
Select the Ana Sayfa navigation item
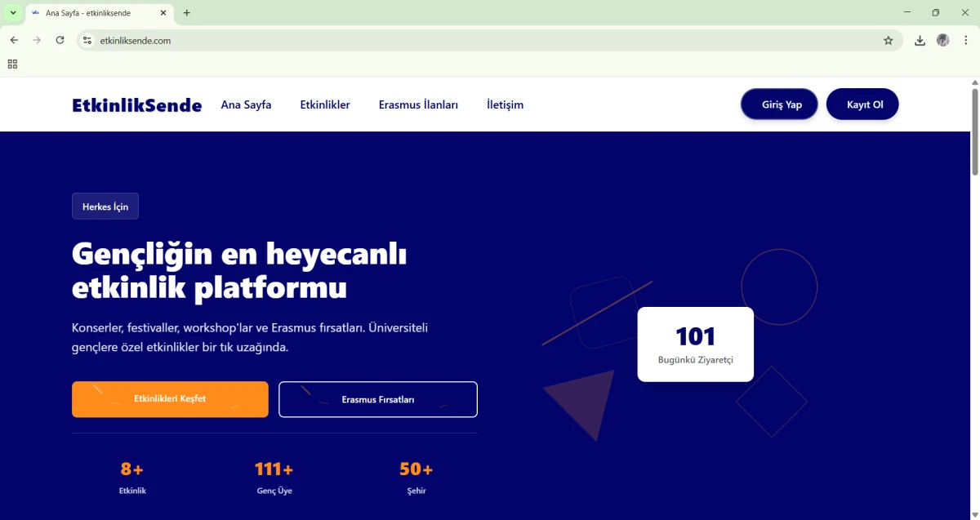click(246, 104)
